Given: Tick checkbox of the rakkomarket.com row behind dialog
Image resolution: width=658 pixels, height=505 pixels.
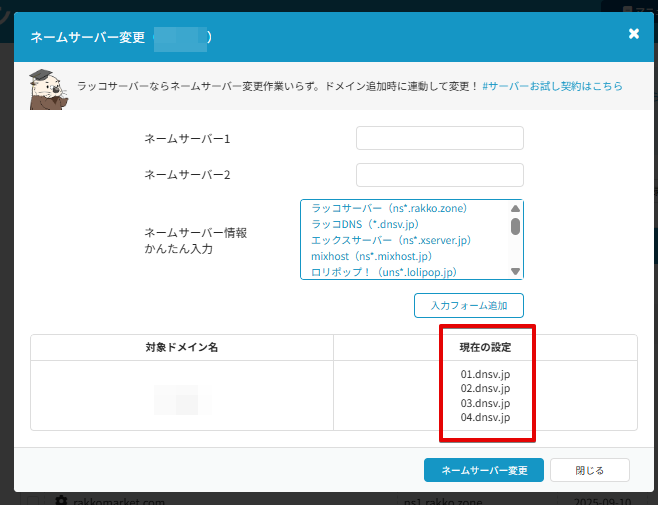Looking at the screenshot, I should (x=33, y=500).
